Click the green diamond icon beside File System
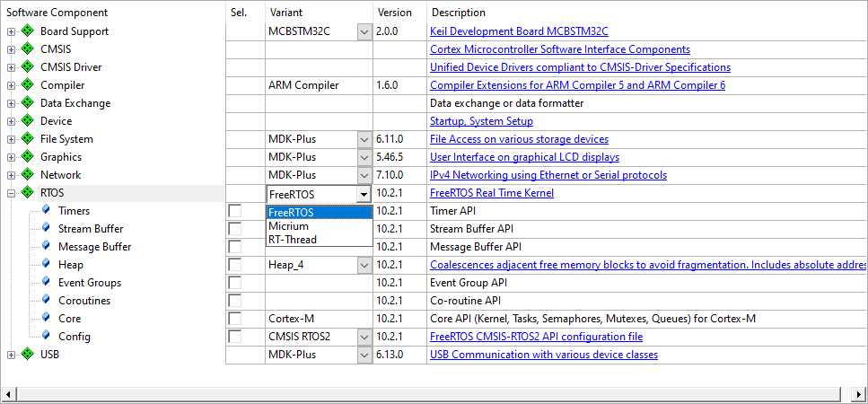This screenshot has width=868, height=404. point(28,139)
